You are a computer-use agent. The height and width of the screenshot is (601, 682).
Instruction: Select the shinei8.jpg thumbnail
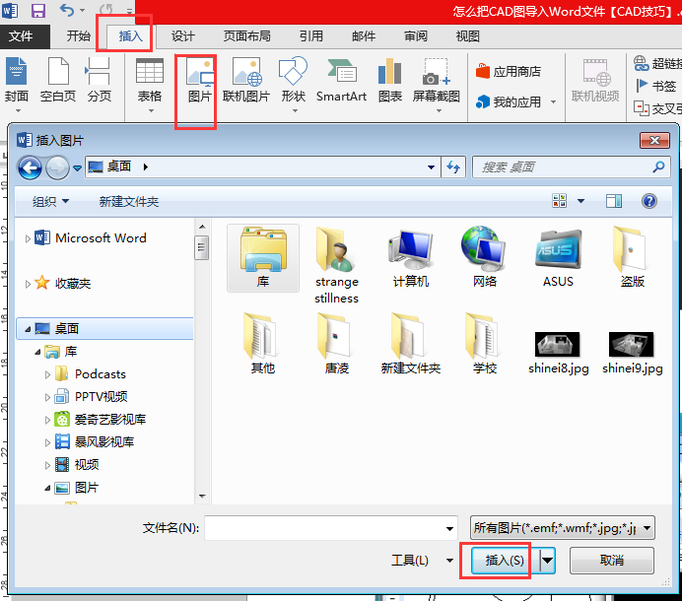tap(558, 352)
